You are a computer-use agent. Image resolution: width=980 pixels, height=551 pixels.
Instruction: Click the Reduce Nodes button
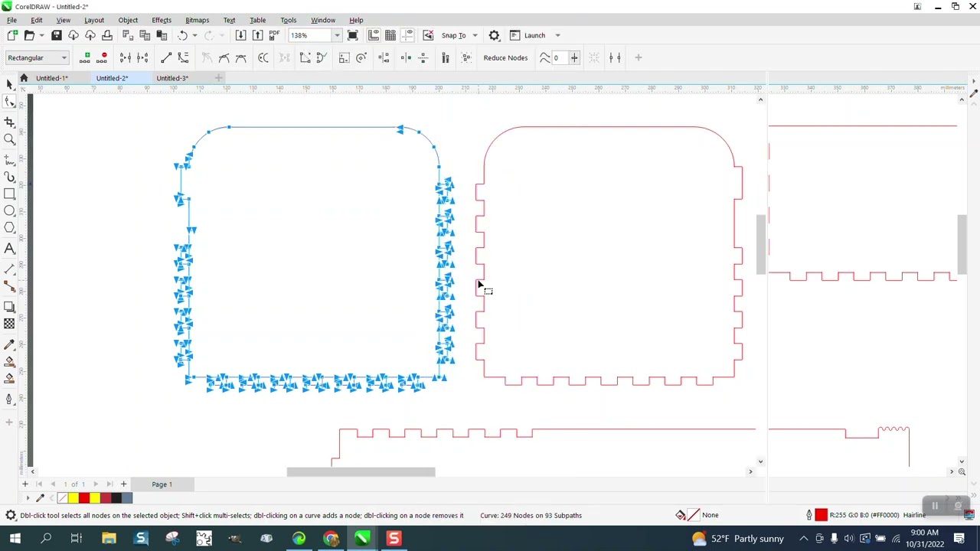point(505,57)
